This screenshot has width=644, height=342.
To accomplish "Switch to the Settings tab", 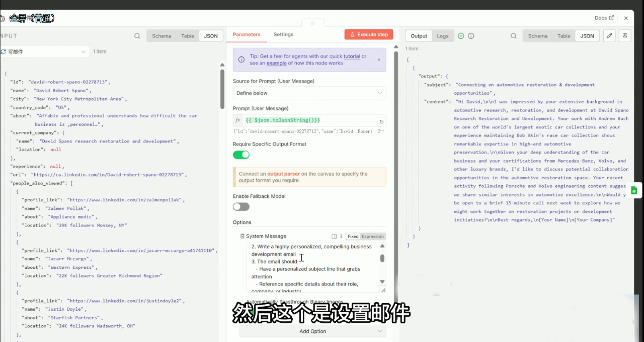I will [283, 35].
